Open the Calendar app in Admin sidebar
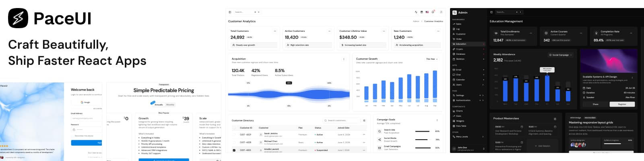Viewport: 644px width, 161px height. [x=469, y=80]
